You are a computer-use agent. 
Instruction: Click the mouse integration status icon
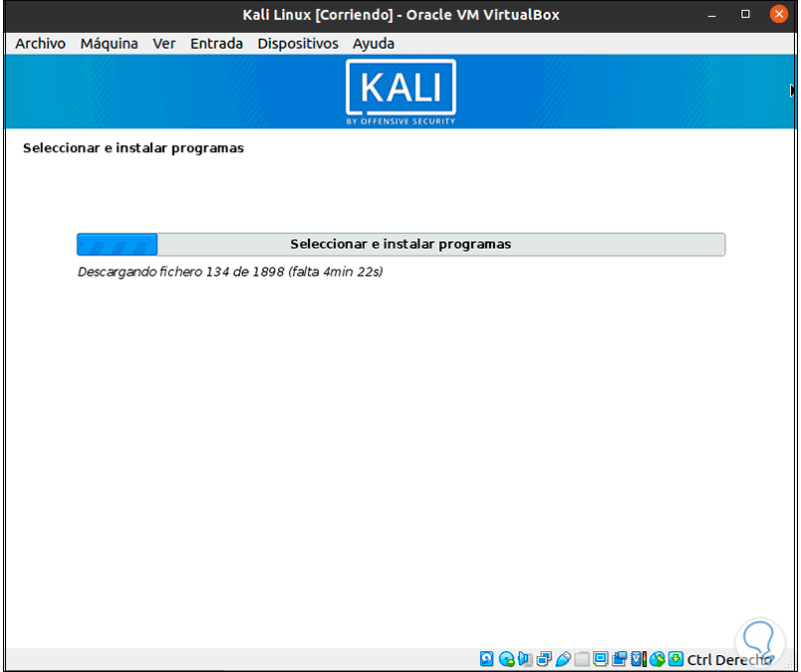(x=657, y=659)
